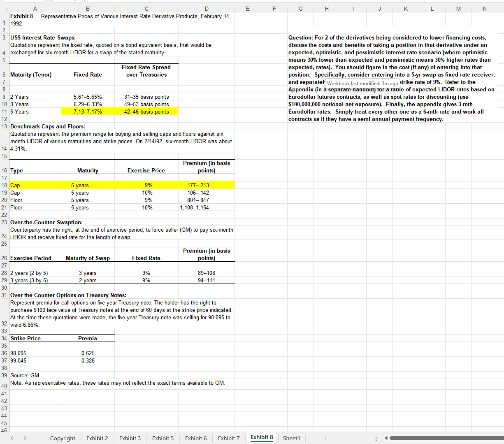Go to the previous sheet using left arrow
Image resolution: width=504 pixels, height=444 pixels.
(x=12, y=438)
